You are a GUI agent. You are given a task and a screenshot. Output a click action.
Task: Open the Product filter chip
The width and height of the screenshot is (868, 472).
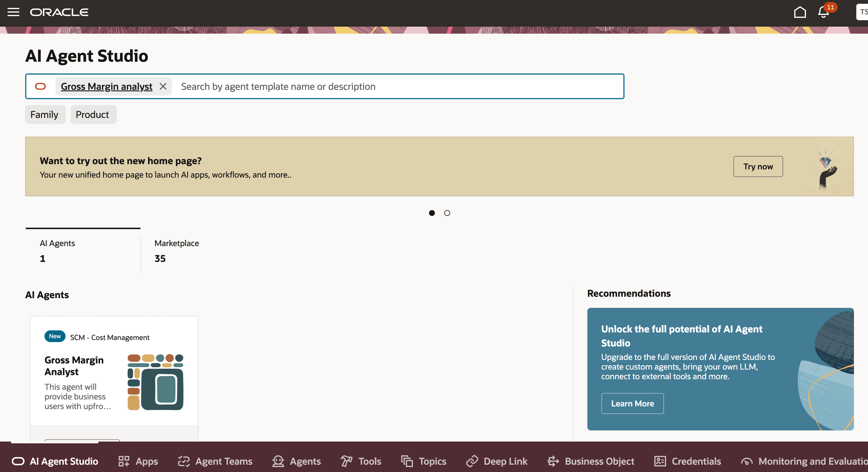coord(93,114)
